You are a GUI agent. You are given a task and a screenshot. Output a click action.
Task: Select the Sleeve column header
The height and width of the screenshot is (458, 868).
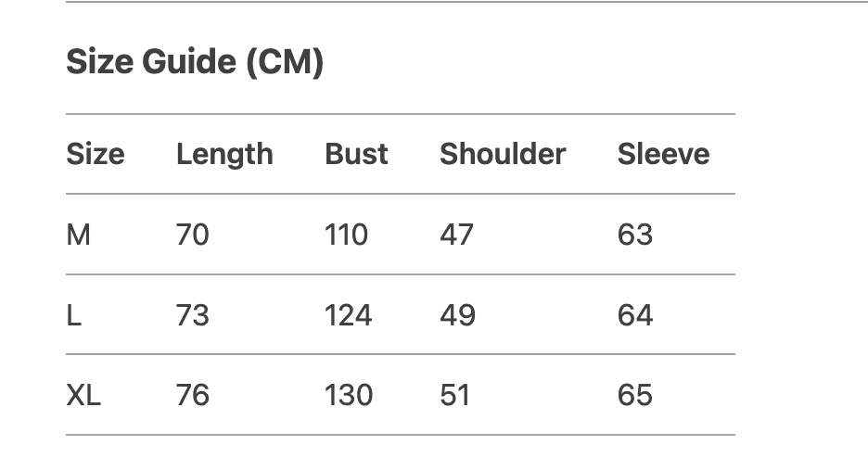tap(663, 154)
